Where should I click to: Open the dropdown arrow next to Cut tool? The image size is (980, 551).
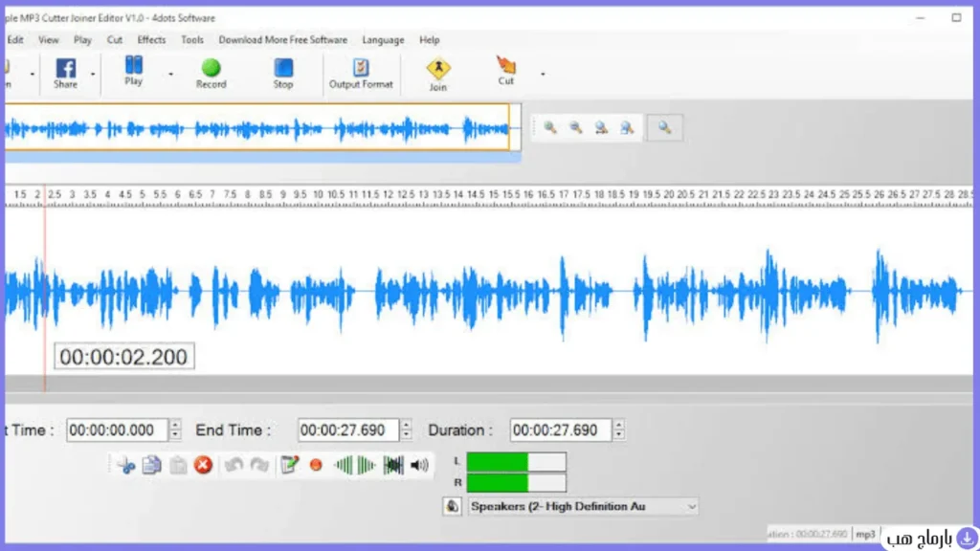tap(543, 75)
